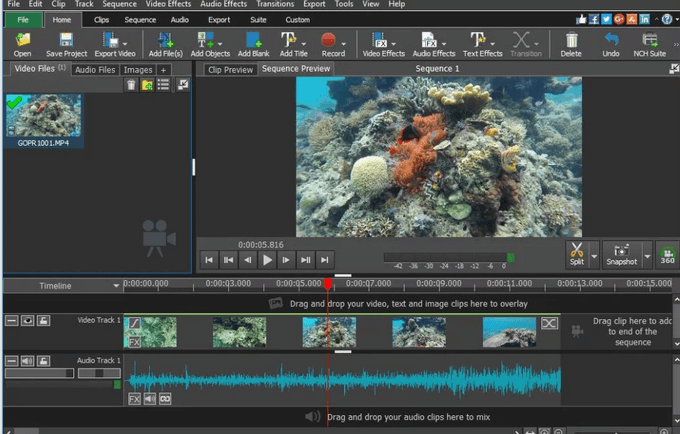Click the Split scissors button
This screenshot has height=434, width=680.
click(x=576, y=253)
